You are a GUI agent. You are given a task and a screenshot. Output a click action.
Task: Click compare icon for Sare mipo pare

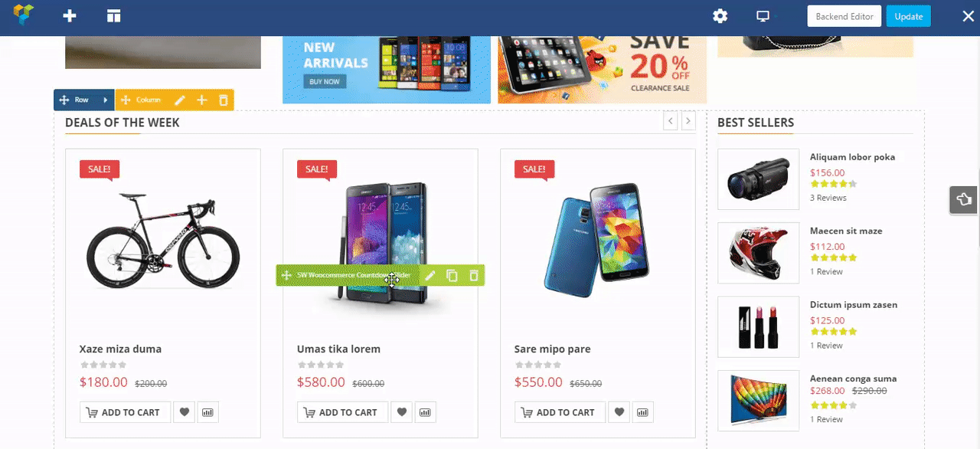(642, 412)
